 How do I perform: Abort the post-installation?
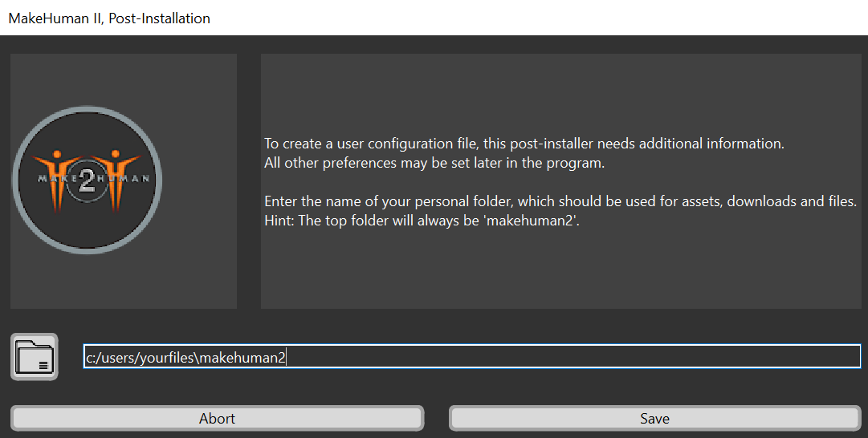(217, 418)
